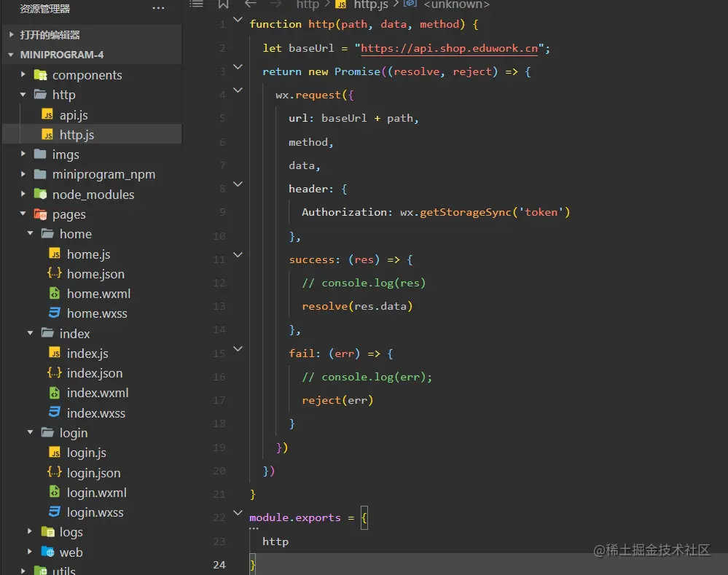Click the web folder globe icon
This screenshot has height=575, width=728.
click(x=48, y=552)
